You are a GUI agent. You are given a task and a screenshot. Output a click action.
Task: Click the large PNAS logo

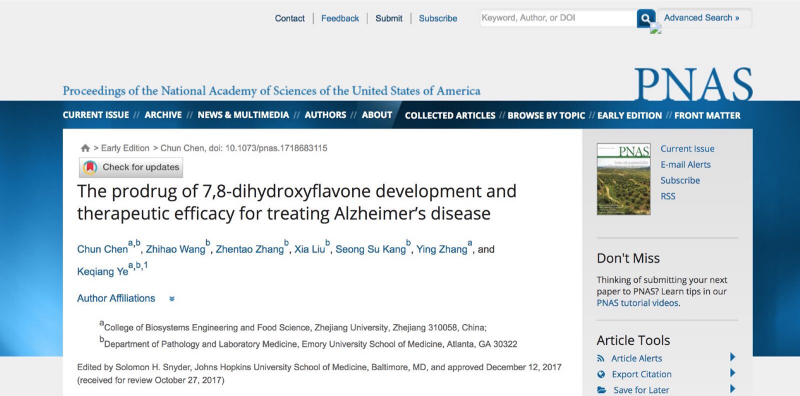coord(693,84)
